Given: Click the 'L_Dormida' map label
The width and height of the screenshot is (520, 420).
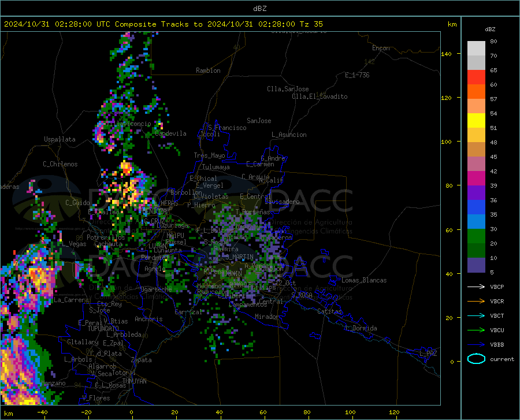Looking at the screenshot, I should 361,328.
